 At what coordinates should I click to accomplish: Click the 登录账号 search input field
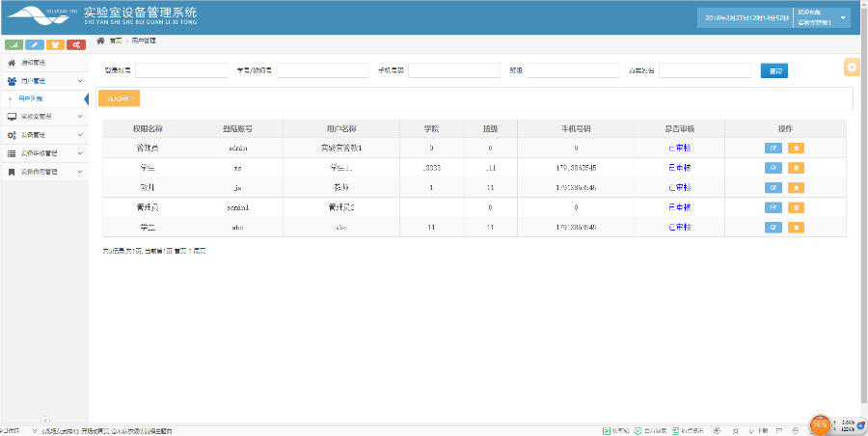pos(181,70)
